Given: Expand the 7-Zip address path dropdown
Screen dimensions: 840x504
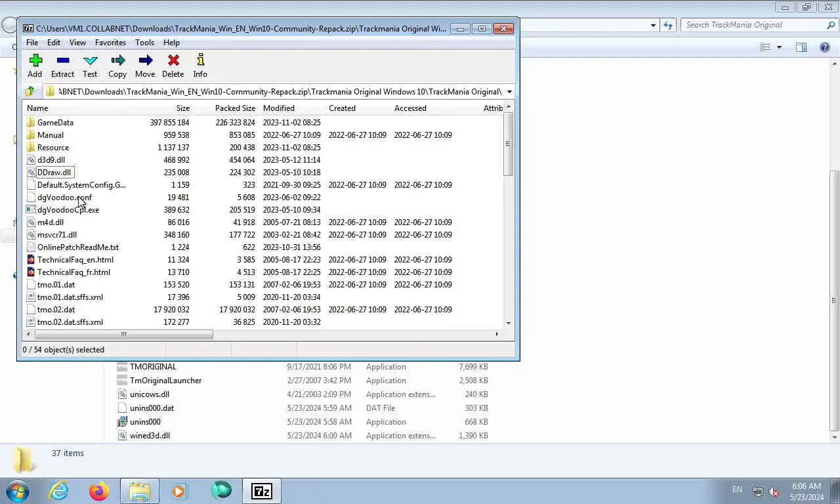Looking at the screenshot, I should click(x=509, y=91).
